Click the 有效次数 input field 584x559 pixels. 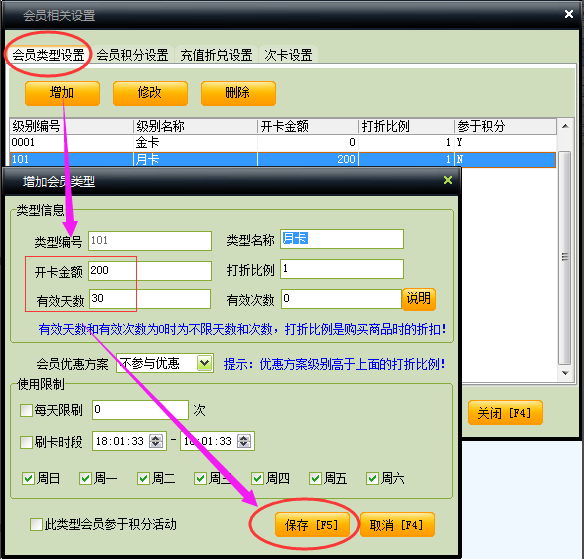click(341, 299)
